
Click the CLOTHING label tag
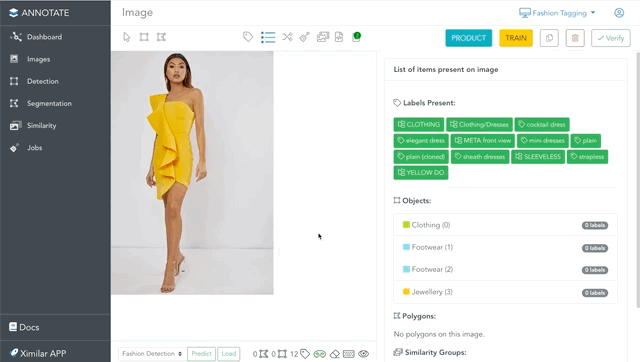(419, 124)
